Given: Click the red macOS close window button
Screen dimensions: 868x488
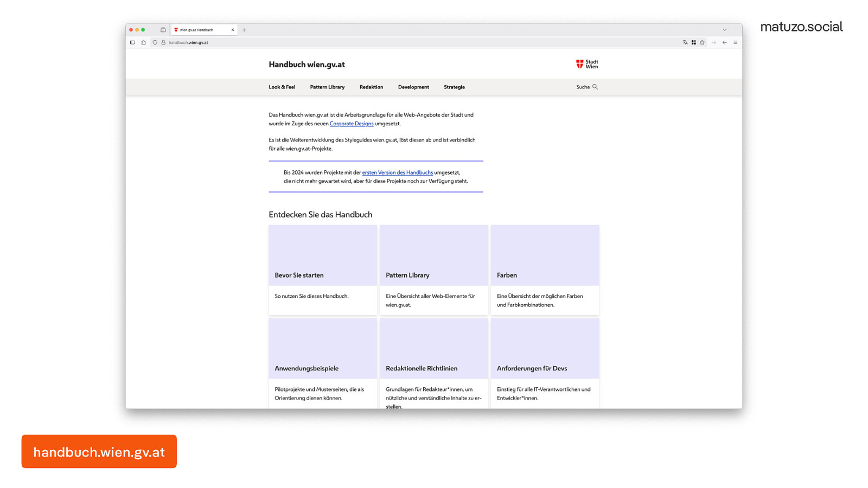Looking at the screenshot, I should [x=131, y=30].
